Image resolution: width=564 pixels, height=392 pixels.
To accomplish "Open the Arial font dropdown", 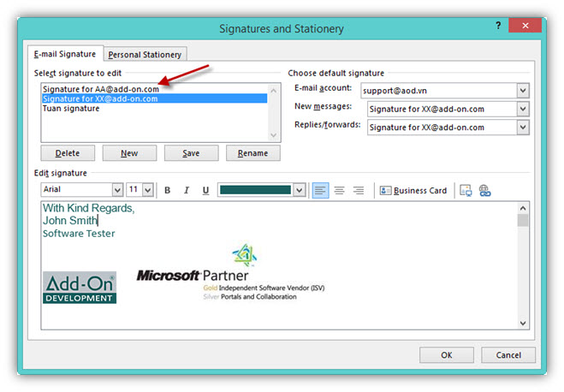I will coord(117,190).
